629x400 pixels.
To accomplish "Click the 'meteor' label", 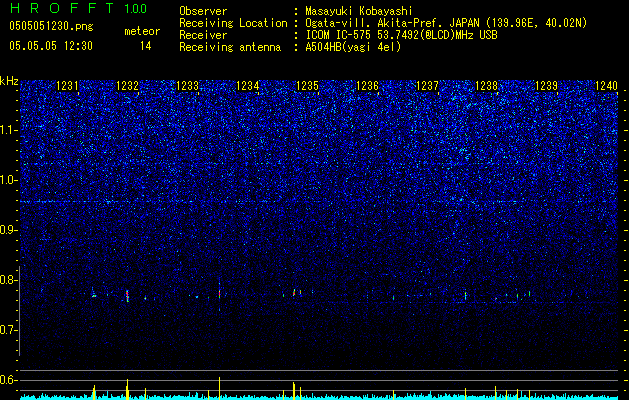I will click(x=142, y=31).
